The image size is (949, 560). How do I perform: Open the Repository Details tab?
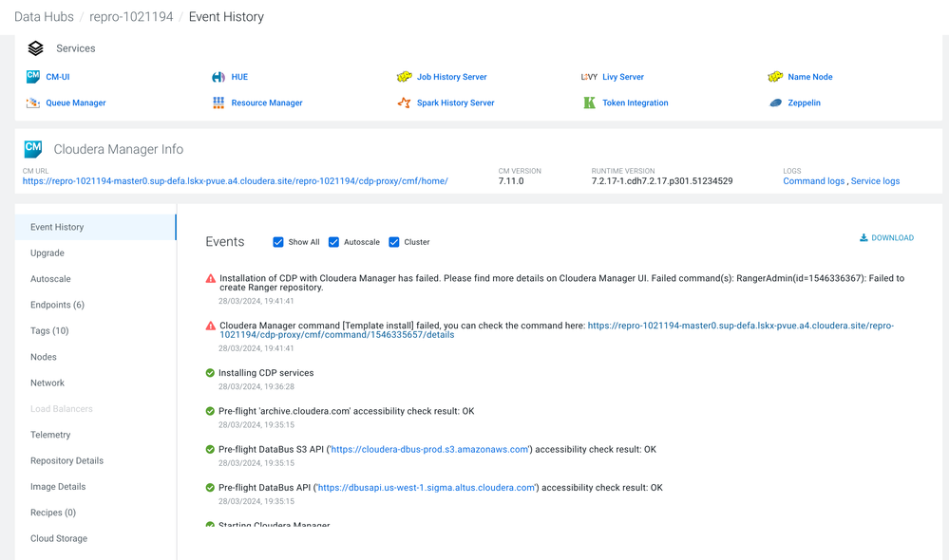point(96,461)
